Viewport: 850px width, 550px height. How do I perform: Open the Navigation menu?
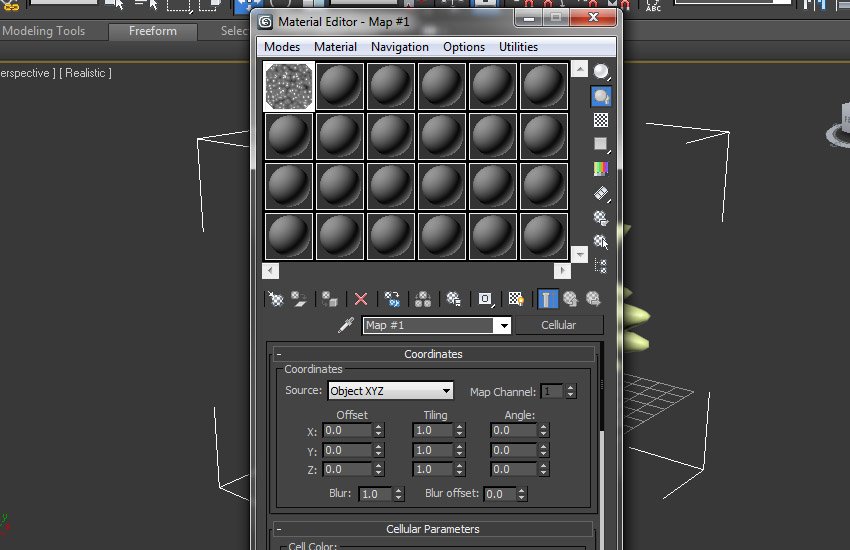(399, 47)
